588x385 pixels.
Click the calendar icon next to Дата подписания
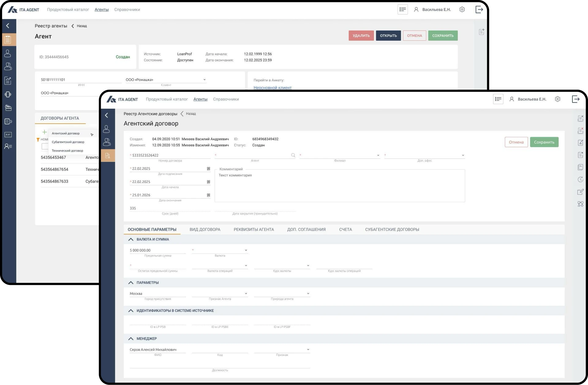[x=208, y=169]
